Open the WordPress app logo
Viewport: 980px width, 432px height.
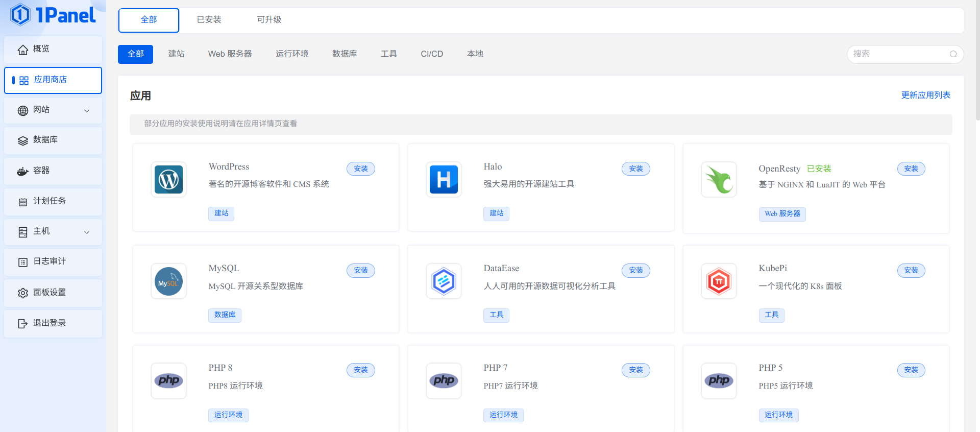coord(169,180)
